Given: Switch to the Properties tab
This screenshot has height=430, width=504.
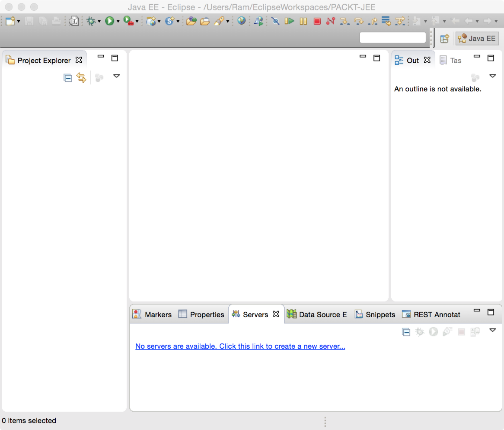Looking at the screenshot, I should (x=201, y=314).
